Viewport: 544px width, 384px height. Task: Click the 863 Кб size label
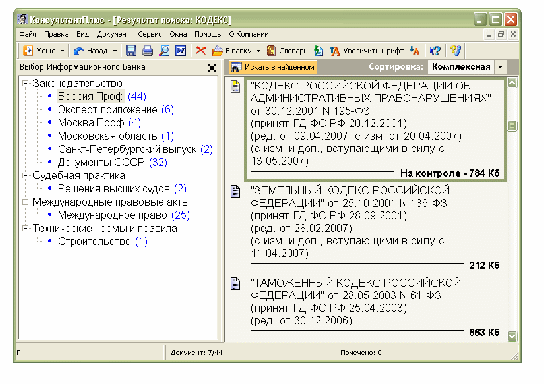coord(484,332)
